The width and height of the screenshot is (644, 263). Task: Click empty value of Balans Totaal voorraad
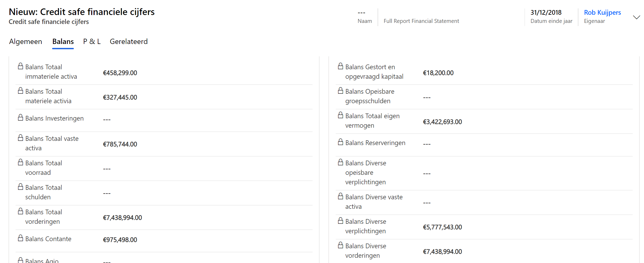coord(107,169)
